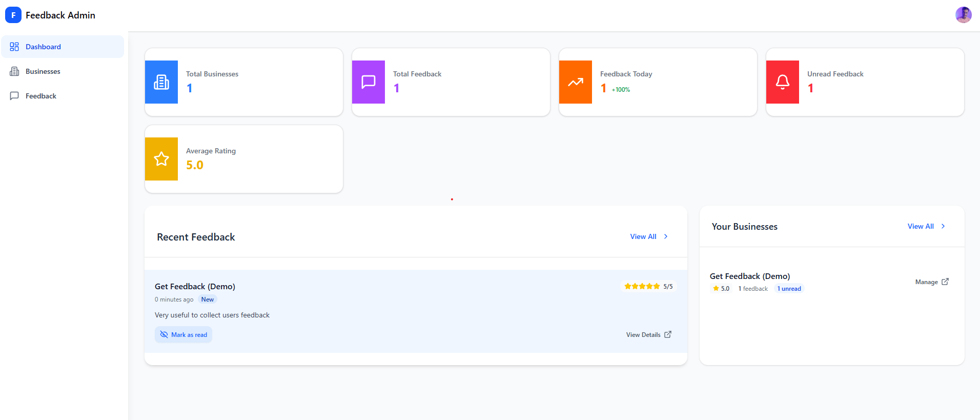
Task: Open Feedback page from sidebar
Action: [x=63, y=96]
